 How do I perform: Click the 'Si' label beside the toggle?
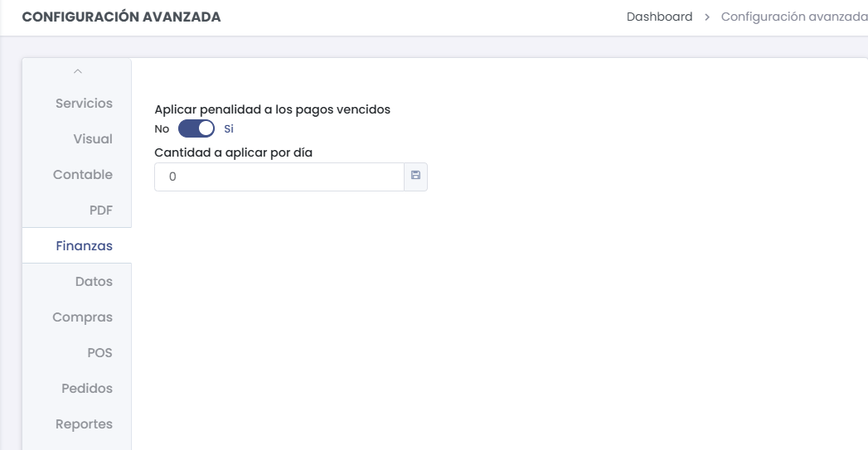pyautogui.click(x=229, y=129)
